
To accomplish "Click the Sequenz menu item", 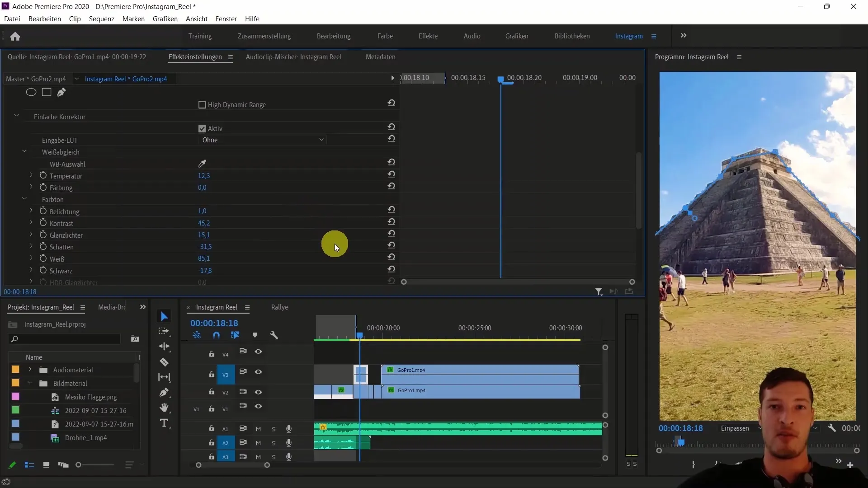I will [x=101, y=19].
